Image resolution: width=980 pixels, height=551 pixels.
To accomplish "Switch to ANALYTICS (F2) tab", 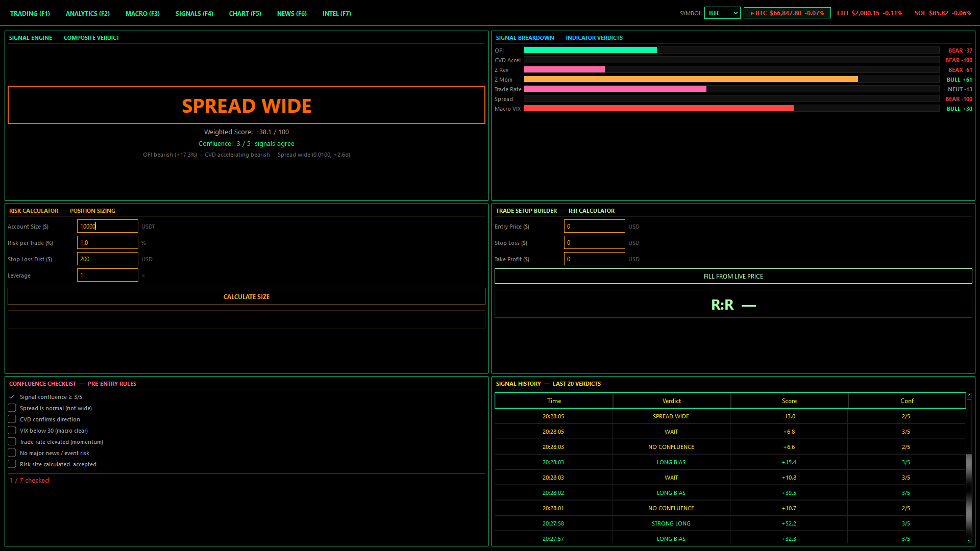I will pos(87,14).
